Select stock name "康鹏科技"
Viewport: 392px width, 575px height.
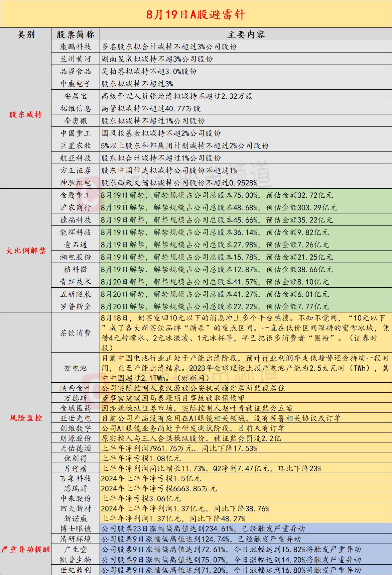coord(76,46)
